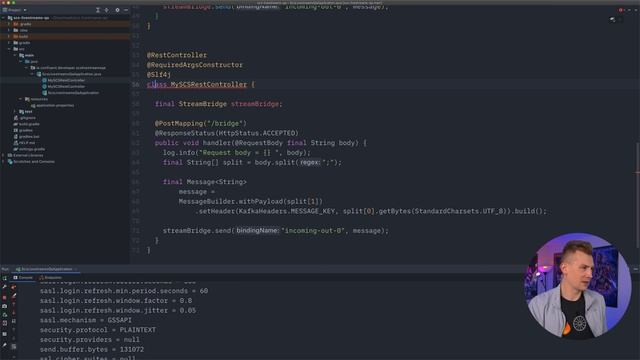
Task: Expand the test folder arrow
Action: pyautogui.click(x=15, y=111)
